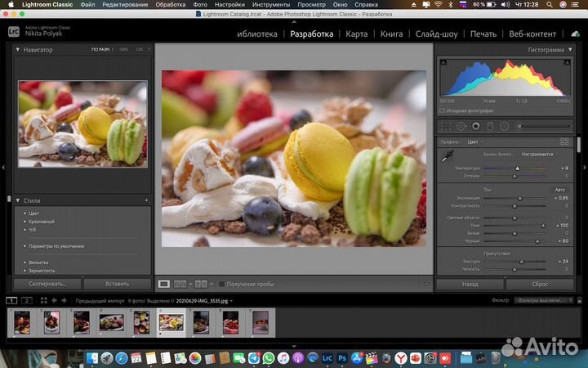The image size is (588, 368).
Task: Collapse the Стили presets panel
Action: click(x=18, y=200)
